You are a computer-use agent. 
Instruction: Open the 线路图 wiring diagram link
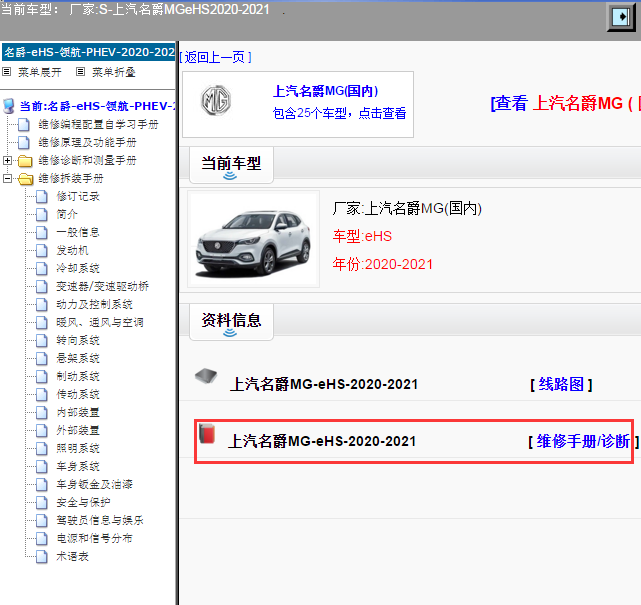[561, 384]
